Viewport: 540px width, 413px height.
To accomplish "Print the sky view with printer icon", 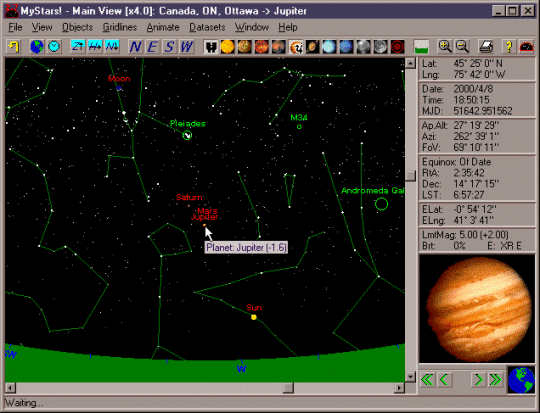I will (x=486, y=47).
